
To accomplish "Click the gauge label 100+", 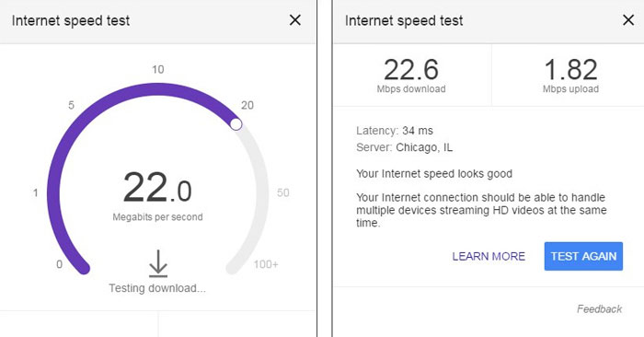I will (x=266, y=264).
